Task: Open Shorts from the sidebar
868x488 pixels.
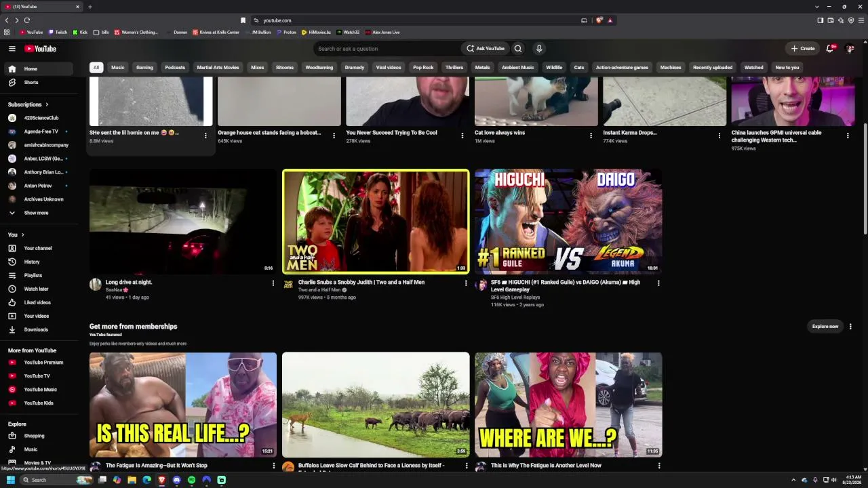Action: [40, 82]
